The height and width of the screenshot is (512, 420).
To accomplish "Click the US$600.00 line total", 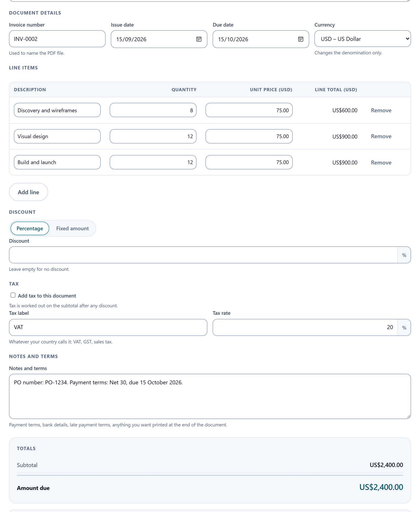I will click(x=345, y=110).
